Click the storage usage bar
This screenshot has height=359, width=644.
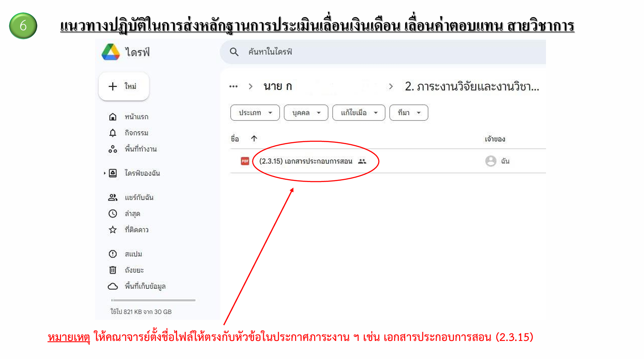pyautogui.click(x=154, y=300)
